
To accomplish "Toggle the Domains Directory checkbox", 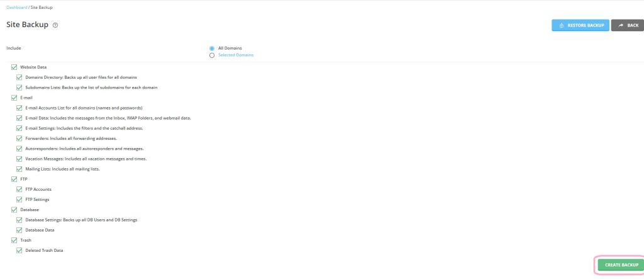I will (x=19, y=77).
